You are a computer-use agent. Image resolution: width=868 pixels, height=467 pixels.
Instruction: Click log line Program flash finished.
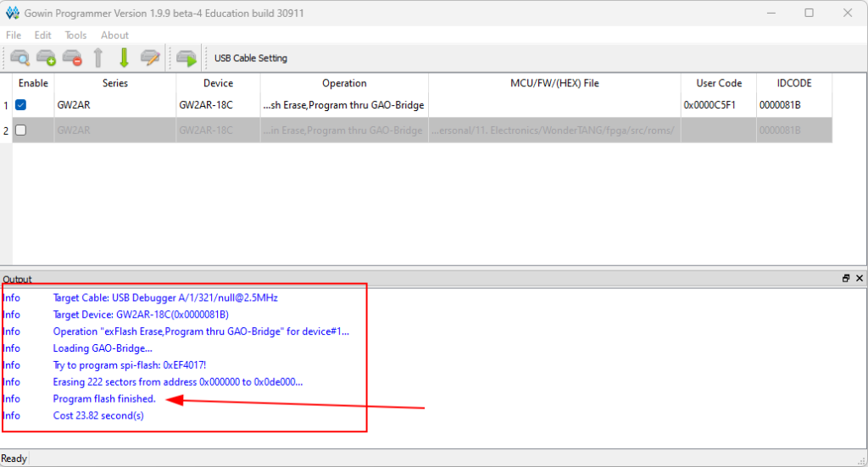(104, 398)
